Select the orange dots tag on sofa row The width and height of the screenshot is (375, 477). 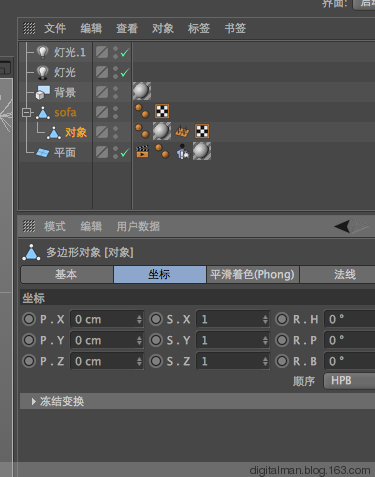pos(142,111)
